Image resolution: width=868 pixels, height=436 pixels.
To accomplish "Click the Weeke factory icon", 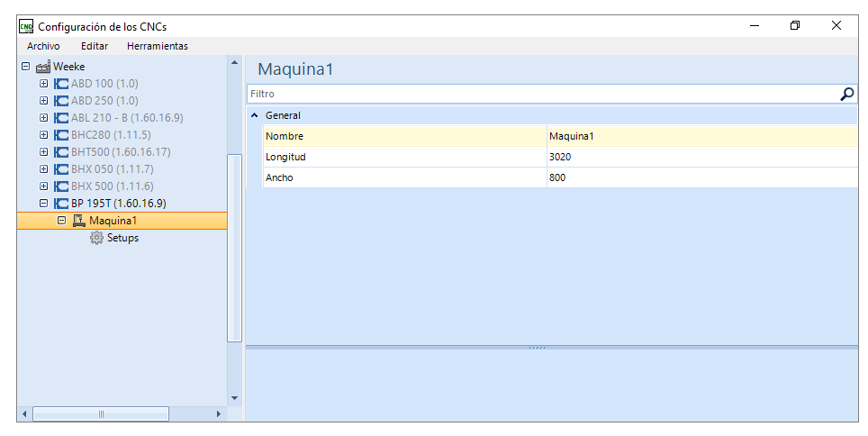I will (x=42, y=67).
